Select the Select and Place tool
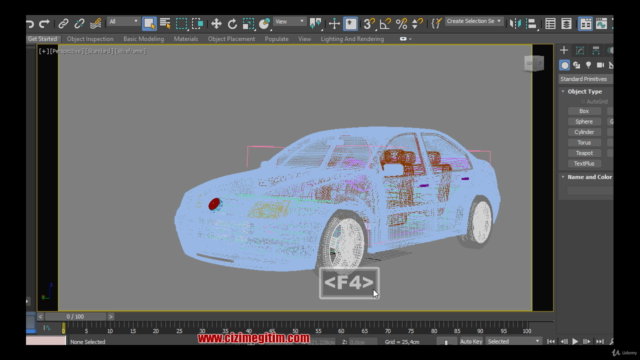This screenshot has width=640, height=360. coord(264,24)
